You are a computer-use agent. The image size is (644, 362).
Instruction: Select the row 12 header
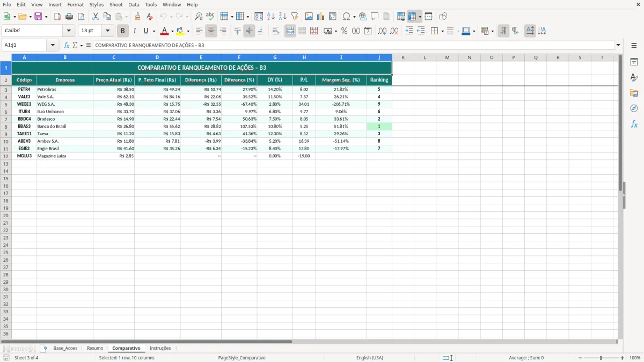(6, 156)
